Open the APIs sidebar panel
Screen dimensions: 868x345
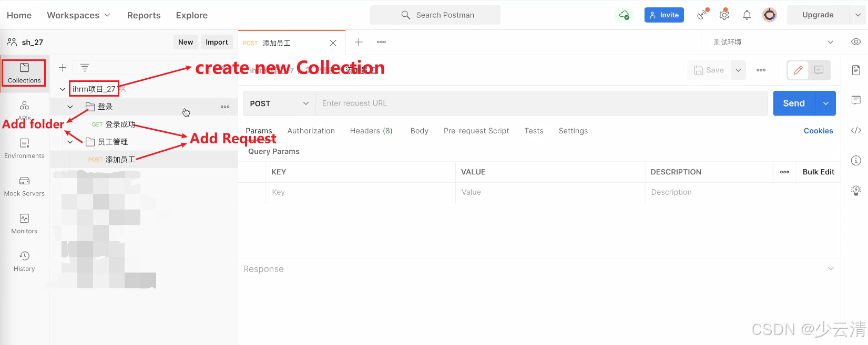point(24,110)
